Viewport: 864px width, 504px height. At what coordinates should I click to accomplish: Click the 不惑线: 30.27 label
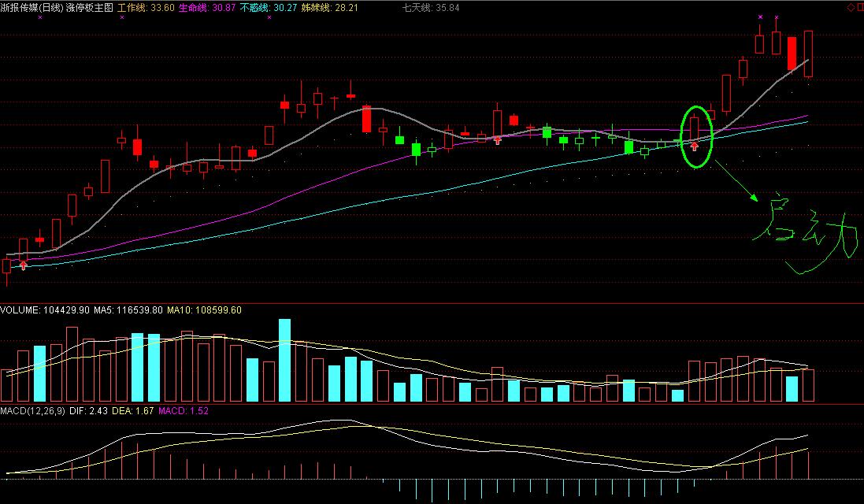click(269, 8)
